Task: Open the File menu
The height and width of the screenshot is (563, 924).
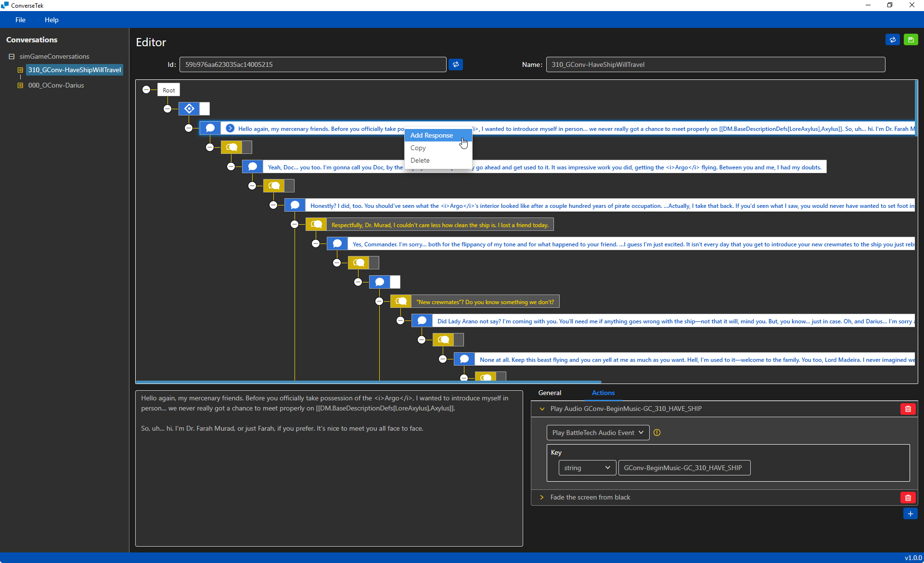Action: tap(20, 20)
